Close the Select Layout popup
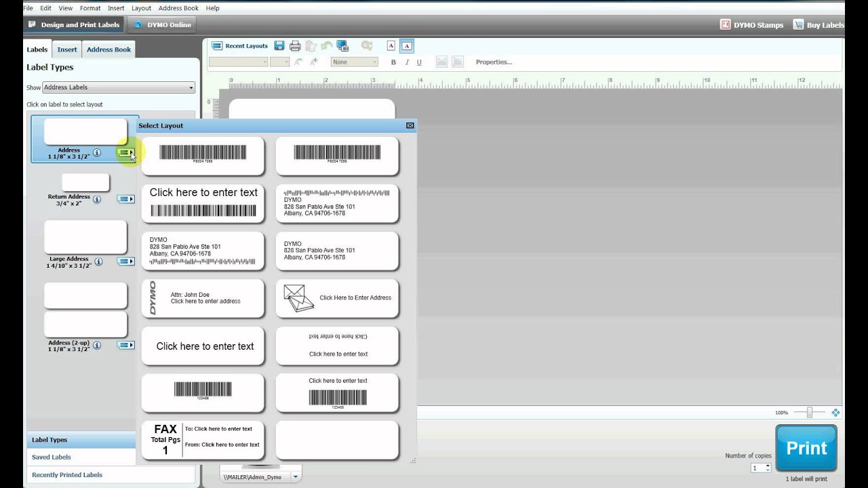Image resolution: width=868 pixels, height=488 pixels. click(x=410, y=125)
